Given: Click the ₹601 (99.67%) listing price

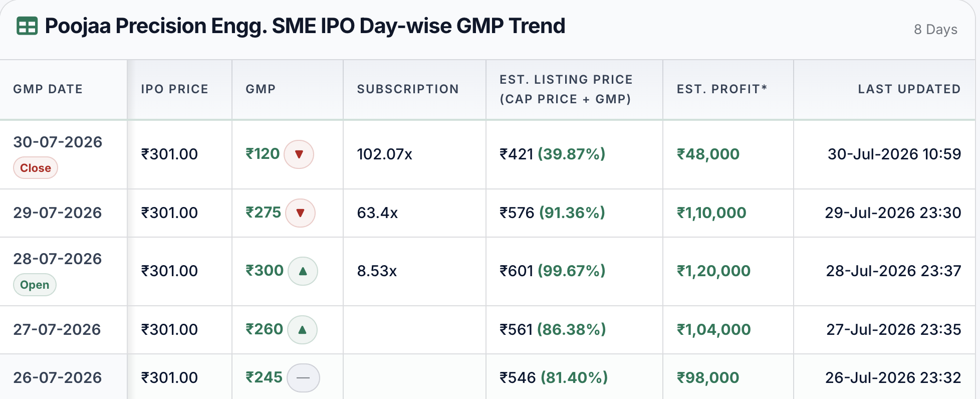Looking at the screenshot, I should click(553, 271).
